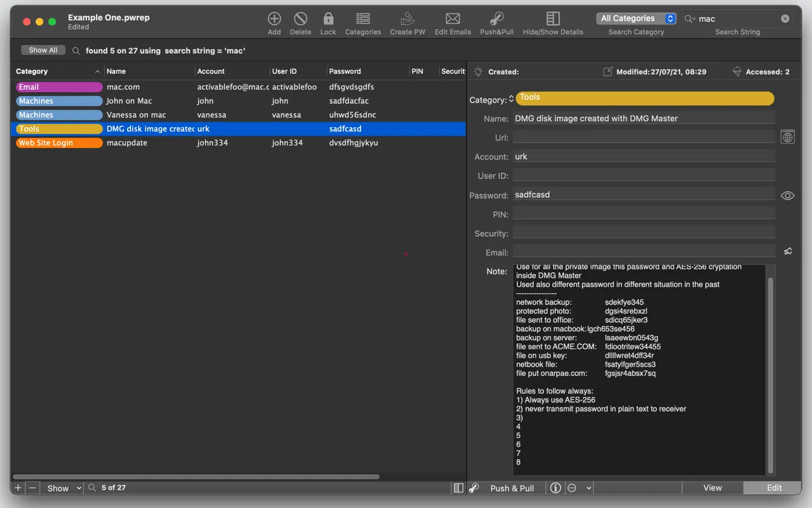Open the Show dropdown in bottom bar
The height and width of the screenshot is (508, 812).
pyautogui.click(x=63, y=488)
